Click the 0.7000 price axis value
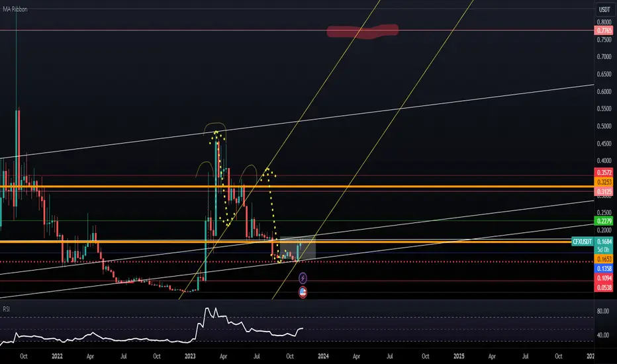 [x=604, y=57]
